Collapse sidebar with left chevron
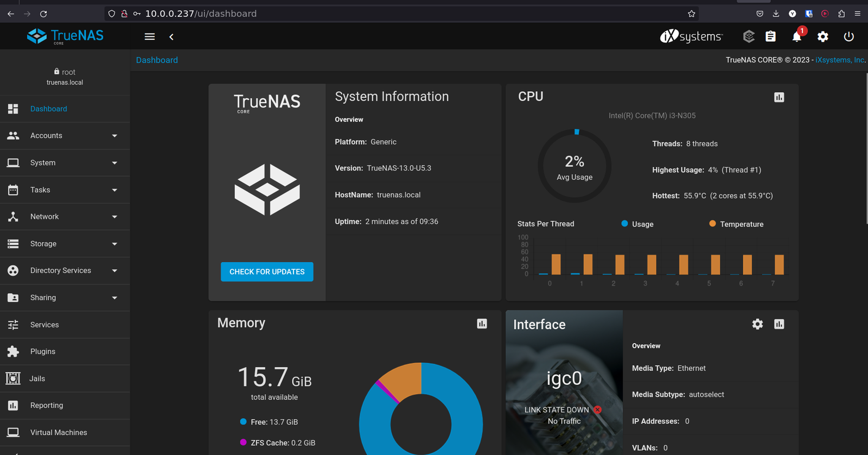Screen dimensions: 868x455 (x=171, y=36)
